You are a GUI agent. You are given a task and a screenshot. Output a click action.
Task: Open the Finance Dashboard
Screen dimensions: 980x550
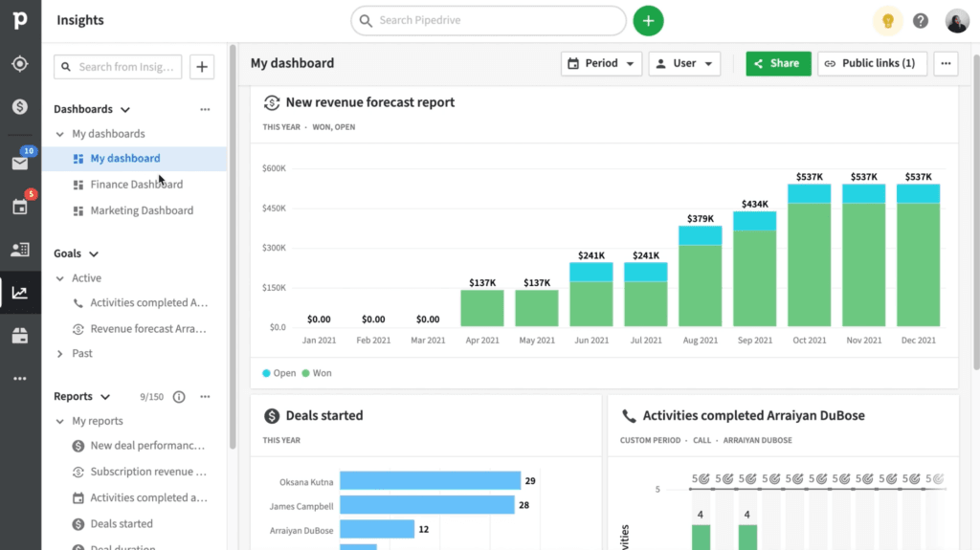134,185
